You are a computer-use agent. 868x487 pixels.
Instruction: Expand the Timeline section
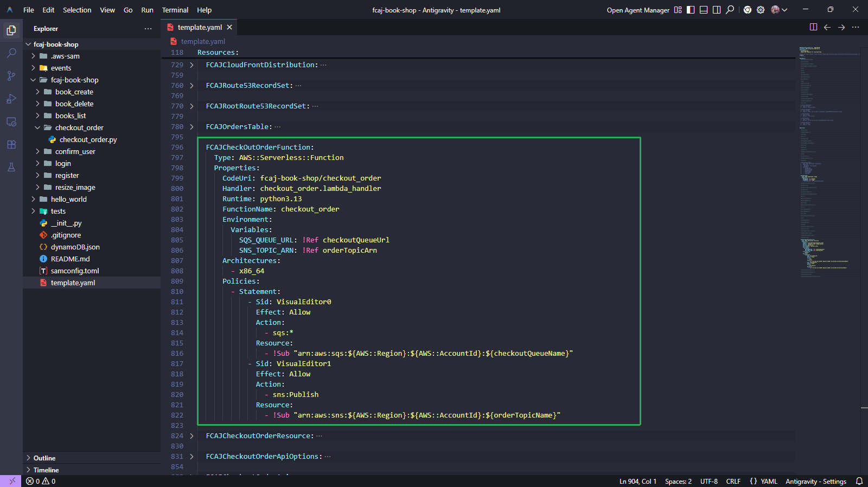[x=92, y=470]
